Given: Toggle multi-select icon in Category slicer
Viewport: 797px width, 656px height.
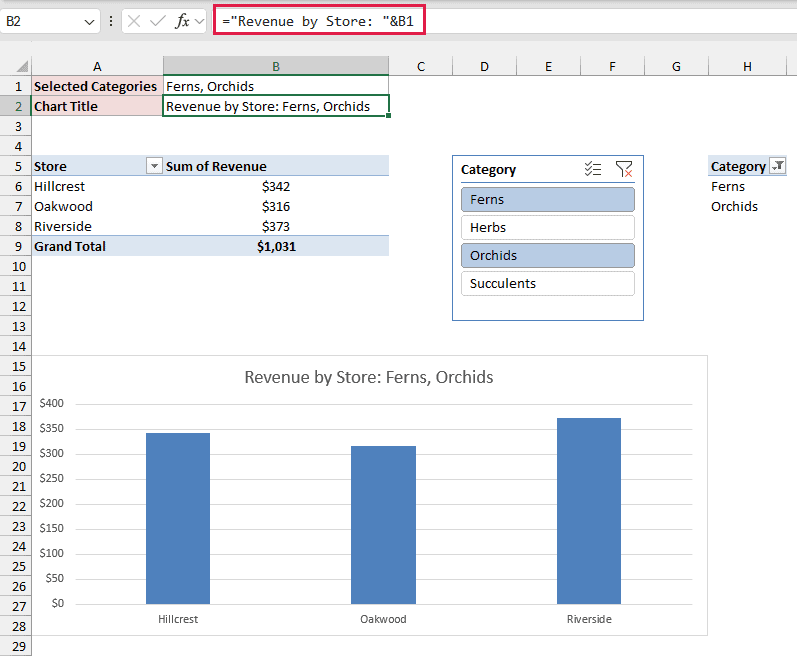Looking at the screenshot, I should (593, 169).
